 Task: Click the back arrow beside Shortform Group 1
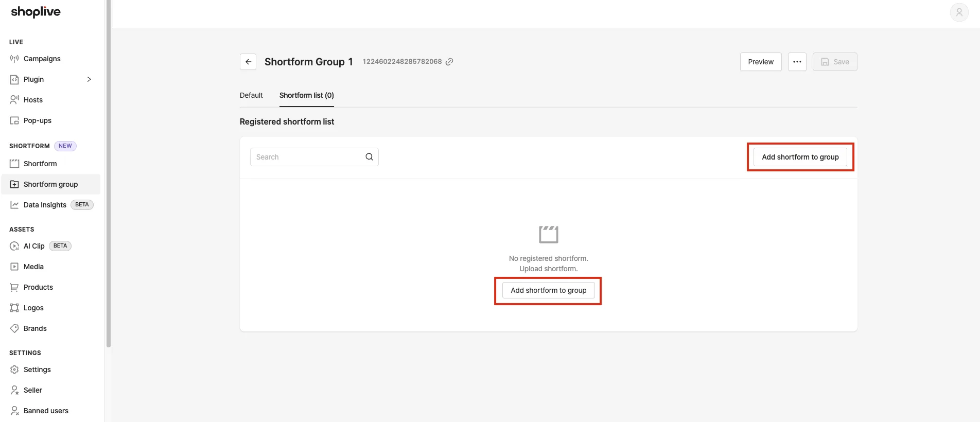pyautogui.click(x=248, y=62)
